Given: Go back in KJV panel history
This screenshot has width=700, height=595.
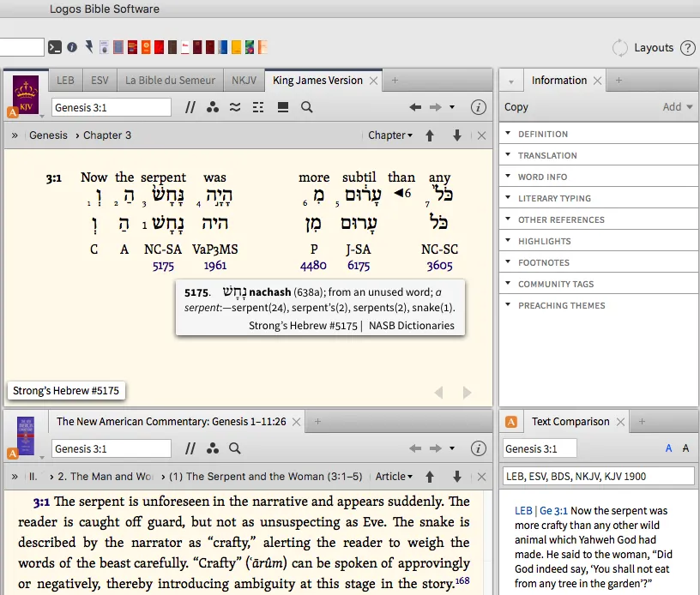Looking at the screenshot, I should [x=415, y=107].
